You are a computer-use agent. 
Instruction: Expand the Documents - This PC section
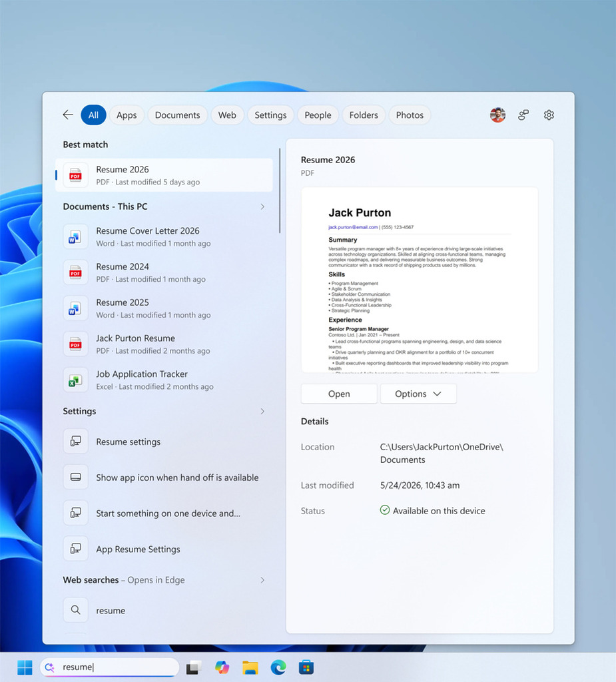point(262,206)
